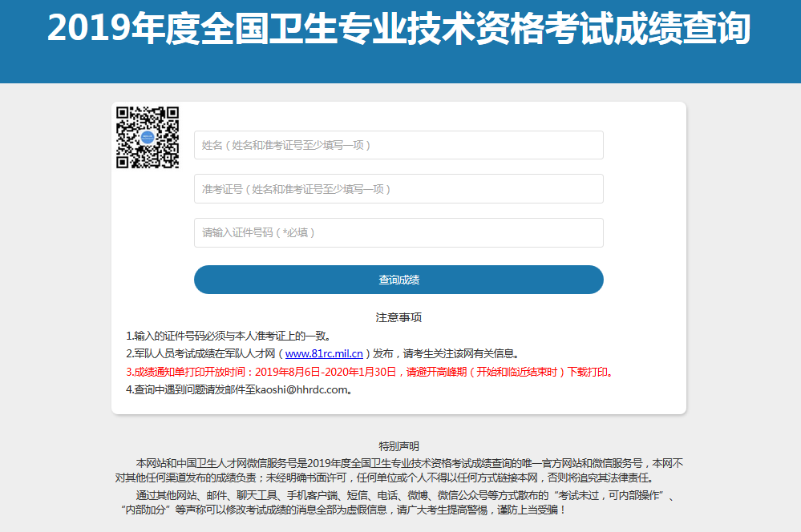This screenshot has width=801, height=532.
Task: Click the 注意事项 heading
Action: pos(398,317)
